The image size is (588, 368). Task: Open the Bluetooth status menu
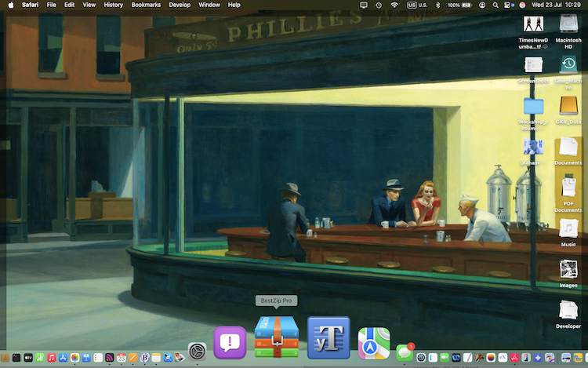point(437,5)
